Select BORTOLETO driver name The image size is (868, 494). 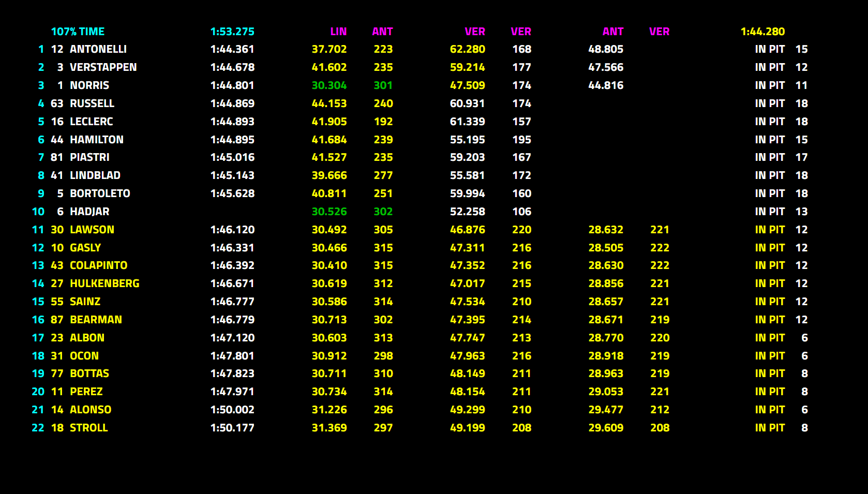100,193
